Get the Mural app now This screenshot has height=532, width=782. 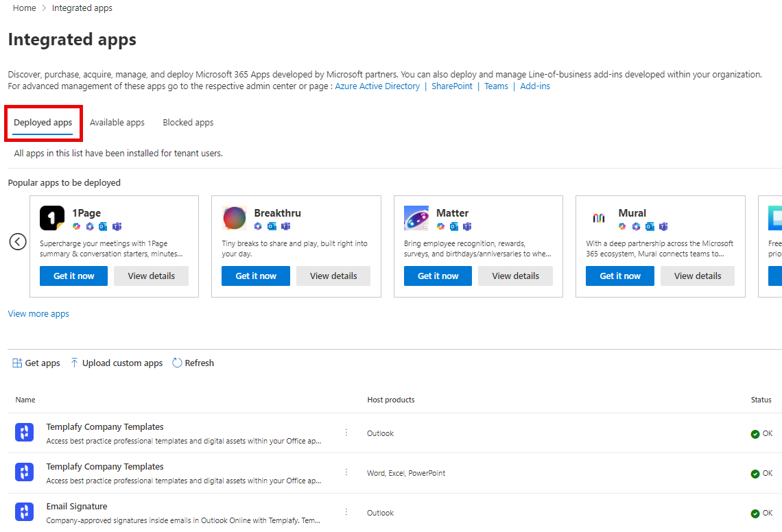pos(620,276)
